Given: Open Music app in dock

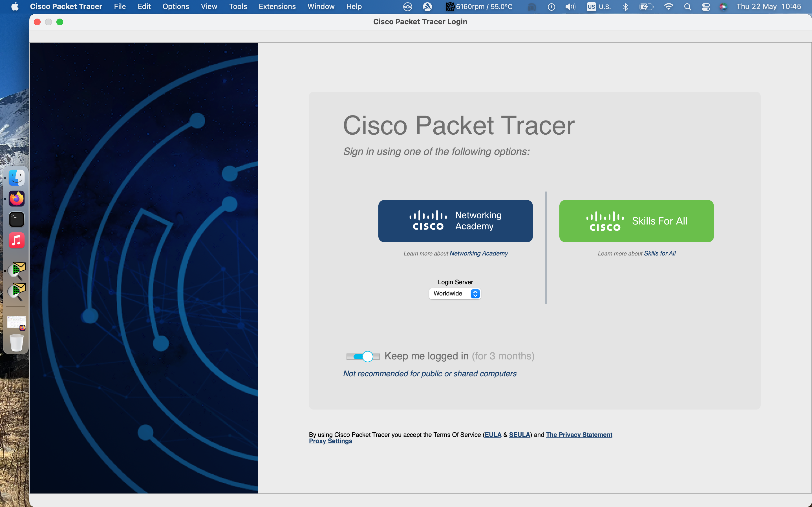Looking at the screenshot, I should [16, 241].
